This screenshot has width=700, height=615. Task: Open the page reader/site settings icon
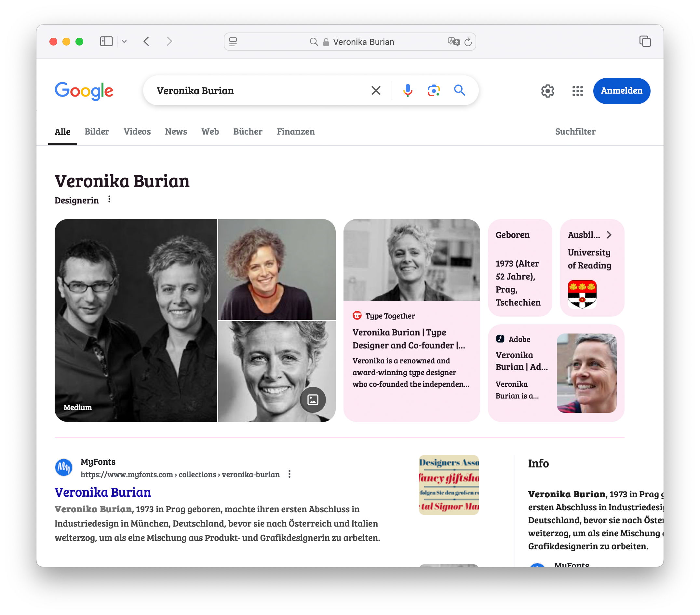233,42
